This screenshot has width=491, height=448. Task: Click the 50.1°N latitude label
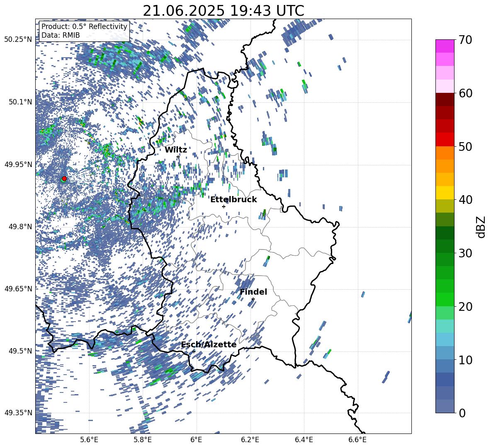pyautogui.click(x=20, y=102)
